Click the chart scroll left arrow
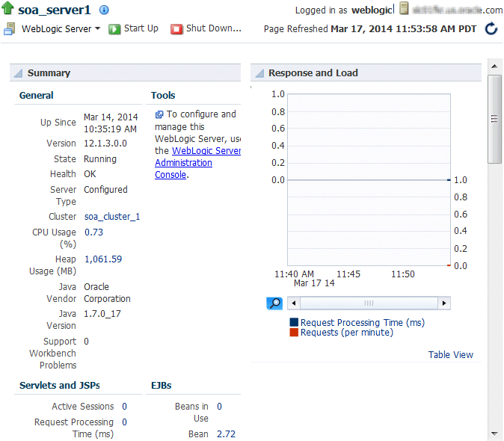The height and width of the screenshot is (441, 504). click(x=293, y=303)
